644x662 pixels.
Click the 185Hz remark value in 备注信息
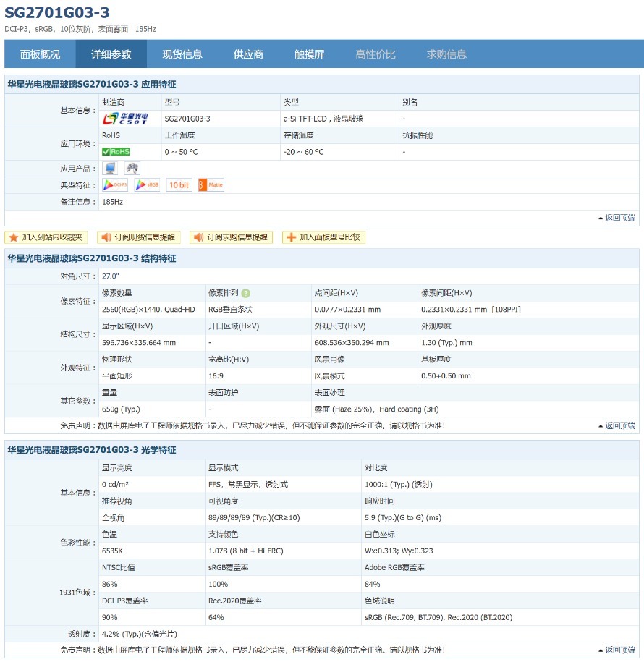coord(112,202)
